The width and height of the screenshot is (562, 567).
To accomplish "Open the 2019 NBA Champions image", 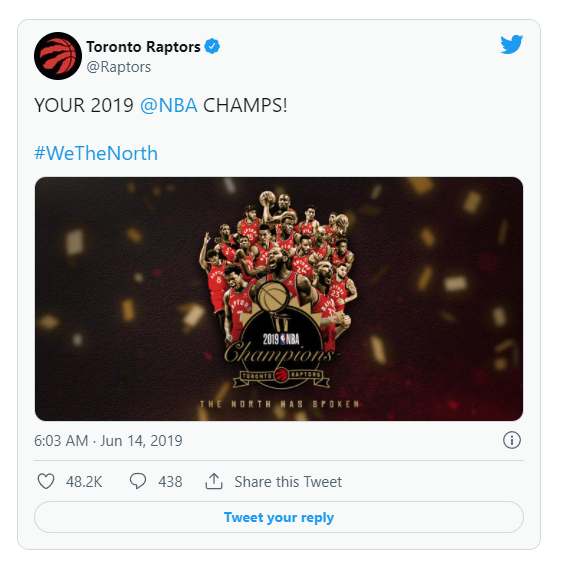I will [x=279, y=299].
